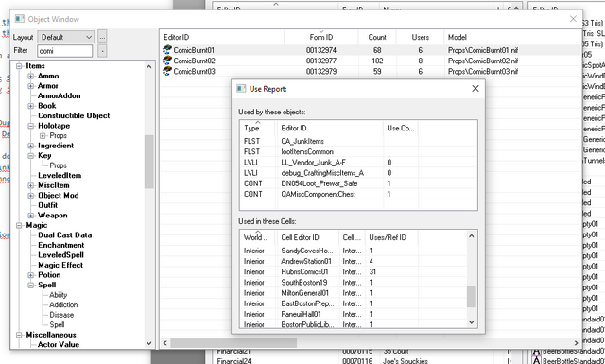Sort Use Report objects by Type column

258,128
